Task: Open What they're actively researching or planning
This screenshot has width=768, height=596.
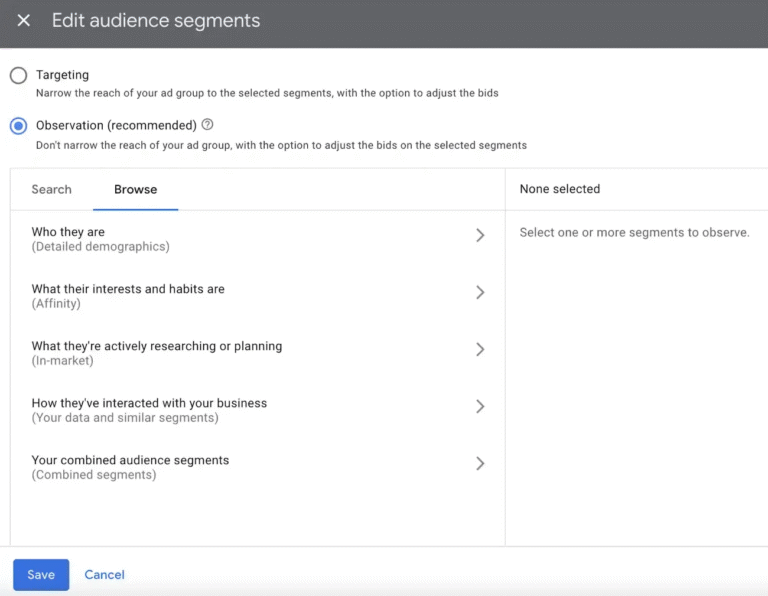Action: (156, 353)
